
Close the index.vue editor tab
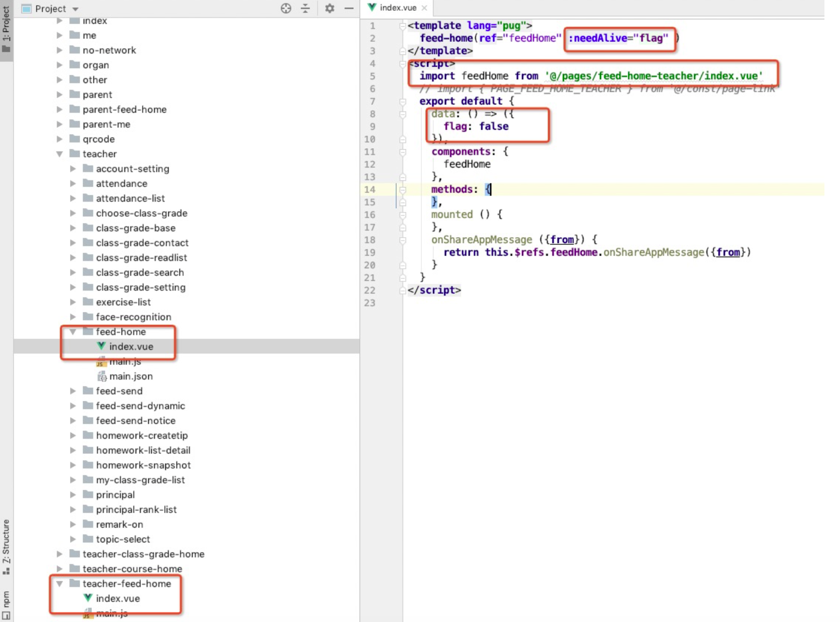click(424, 8)
